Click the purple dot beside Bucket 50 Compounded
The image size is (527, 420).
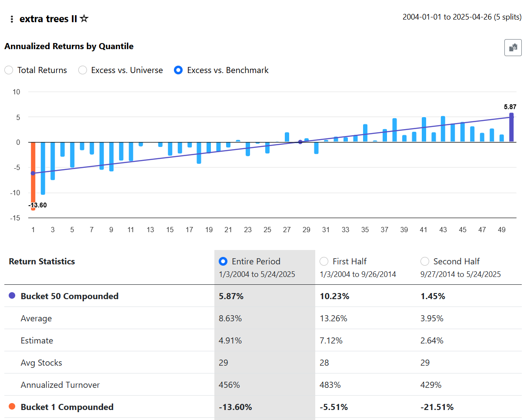point(12,296)
